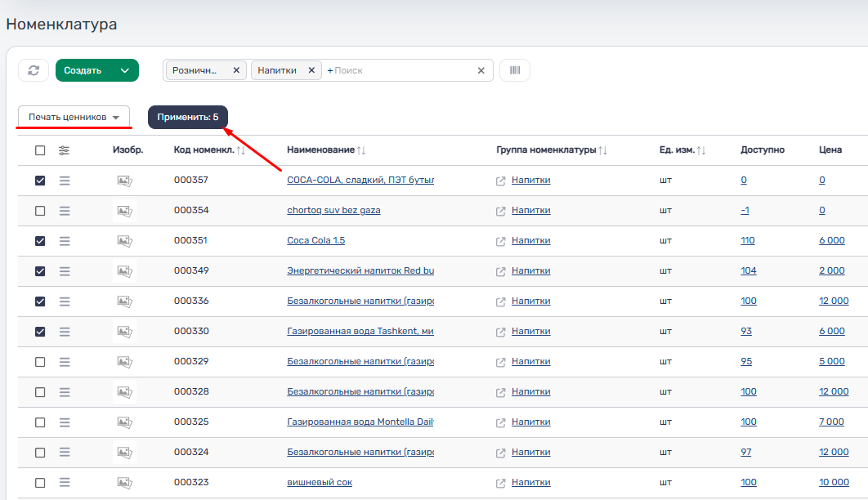Click the price 6 000 for item 000330

(831, 332)
